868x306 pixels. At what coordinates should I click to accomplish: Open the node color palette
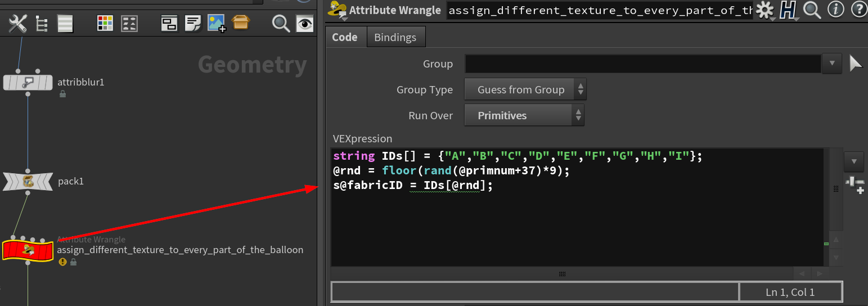[x=105, y=23]
